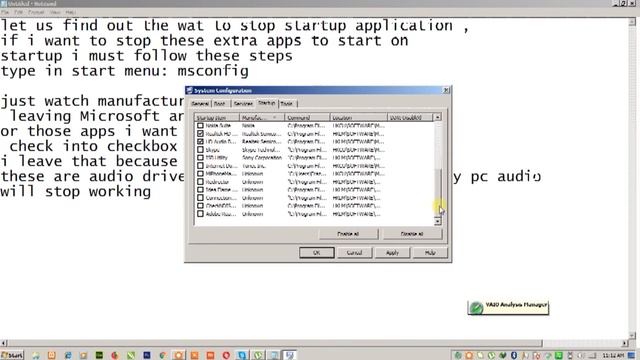Click the Notepad text 'will stop working'
The height and width of the screenshot is (360, 640).
(x=76, y=191)
